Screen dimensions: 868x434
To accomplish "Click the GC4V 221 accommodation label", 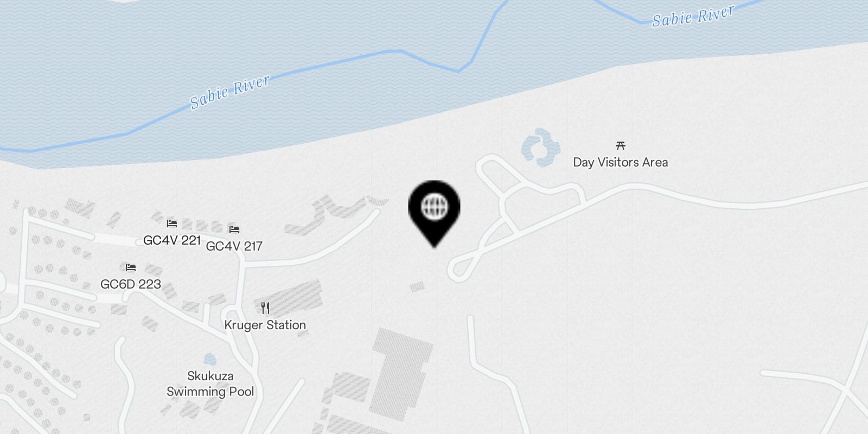I will tap(172, 240).
